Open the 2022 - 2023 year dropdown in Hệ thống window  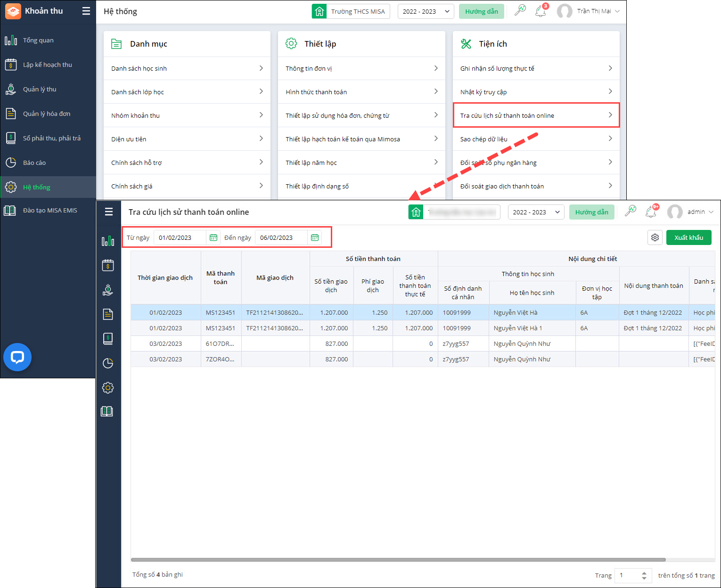[426, 11]
